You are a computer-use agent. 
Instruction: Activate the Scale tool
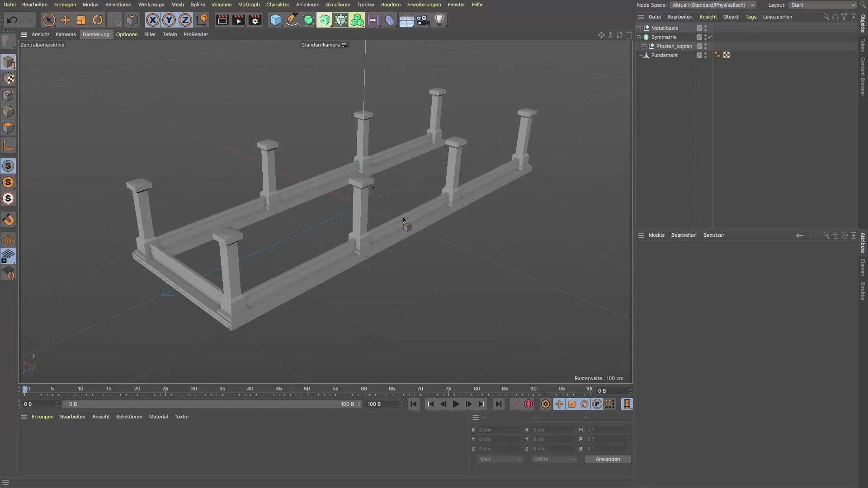81,20
